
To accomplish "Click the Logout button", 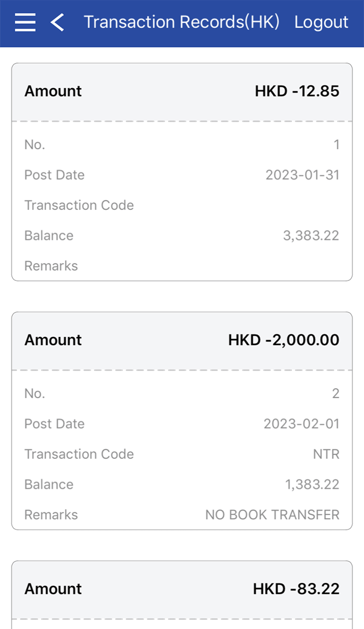I will (x=321, y=22).
